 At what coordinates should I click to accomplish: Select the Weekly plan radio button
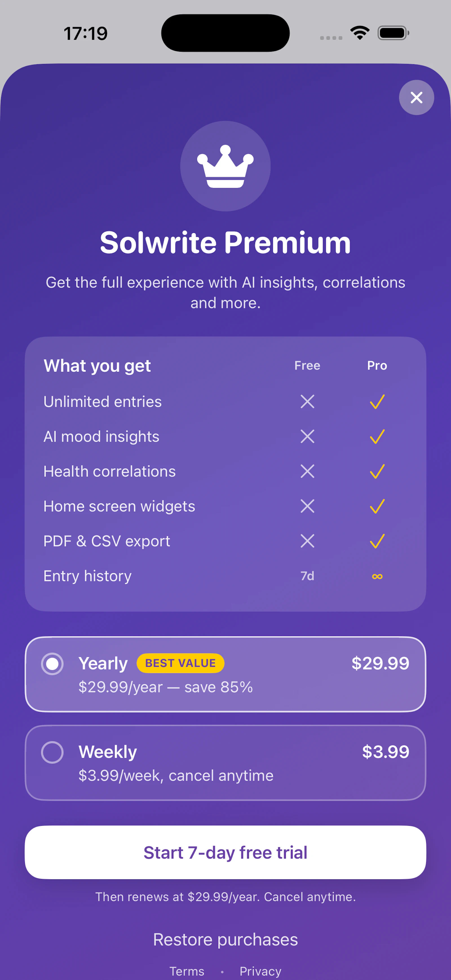(52, 752)
